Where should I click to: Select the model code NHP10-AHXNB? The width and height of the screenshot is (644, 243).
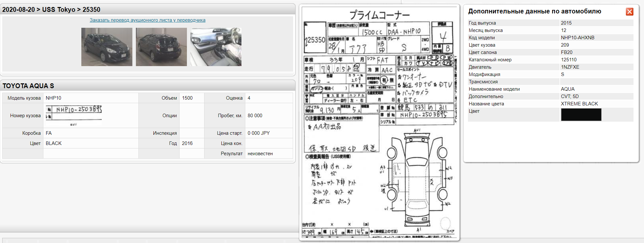click(x=578, y=38)
